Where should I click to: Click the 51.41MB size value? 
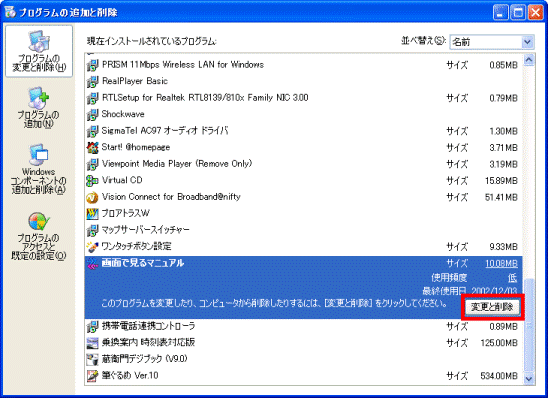pos(501,197)
